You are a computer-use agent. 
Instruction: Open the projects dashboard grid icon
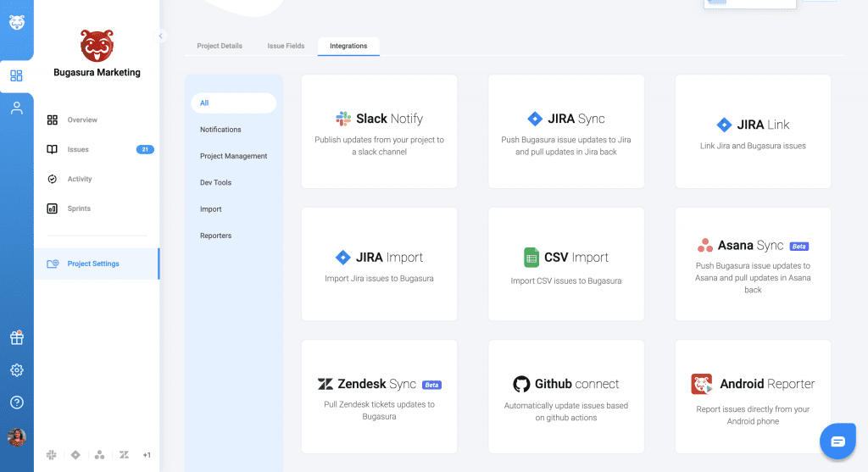[17, 75]
